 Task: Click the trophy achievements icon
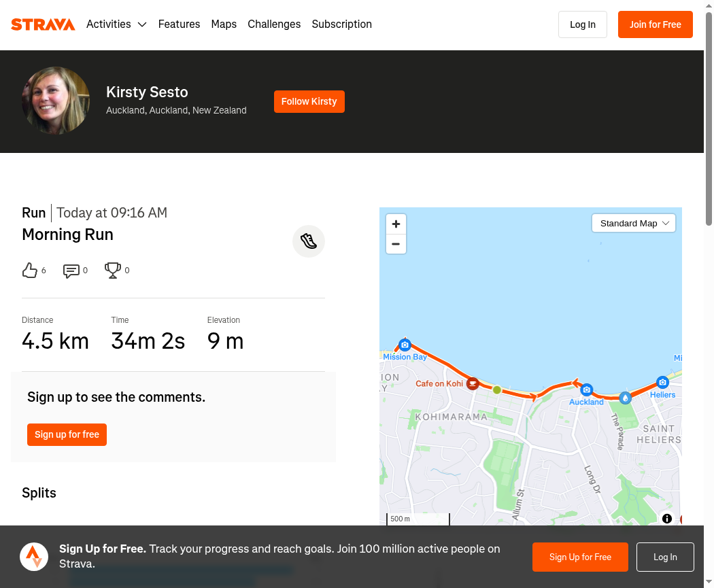click(112, 271)
